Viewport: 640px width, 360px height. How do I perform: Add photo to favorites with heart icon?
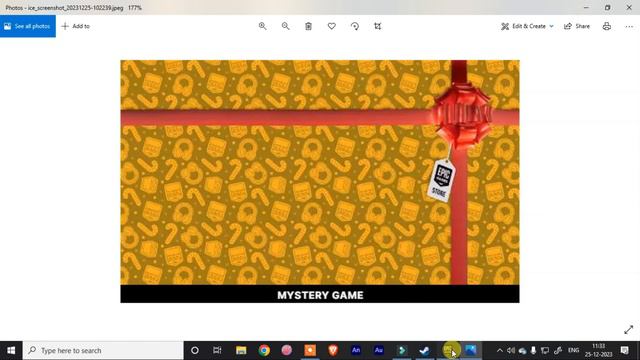pyautogui.click(x=331, y=26)
